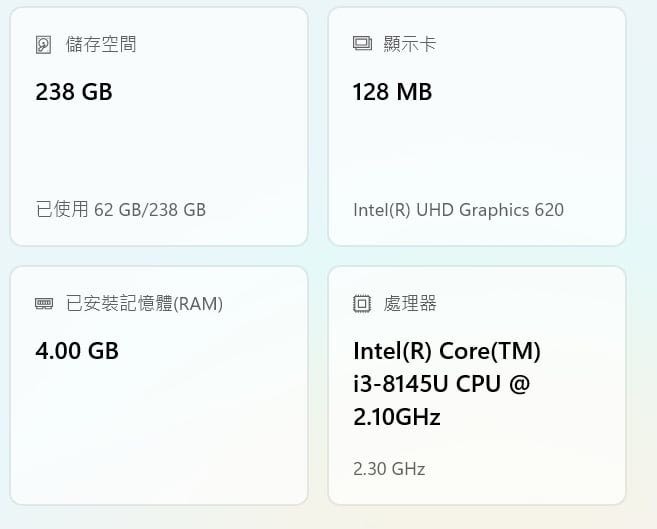Click the 128 MB graphics memory value
Screen dimensions: 657x529
[392, 92]
